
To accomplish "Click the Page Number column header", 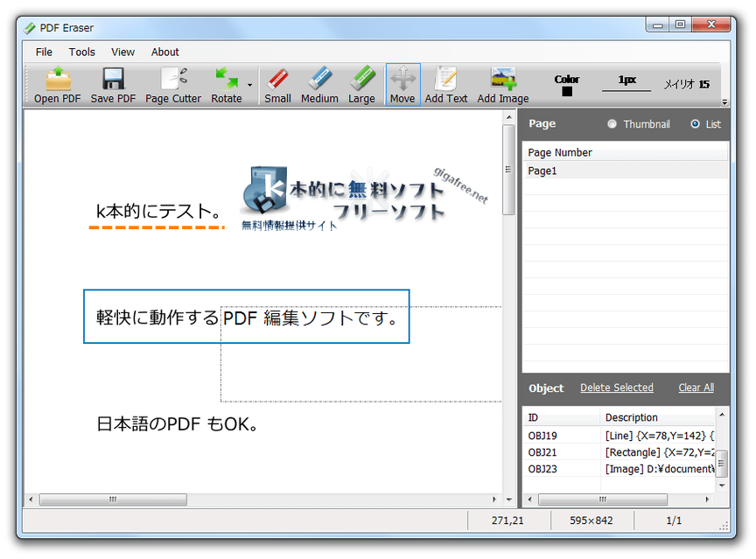I will click(626, 153).
